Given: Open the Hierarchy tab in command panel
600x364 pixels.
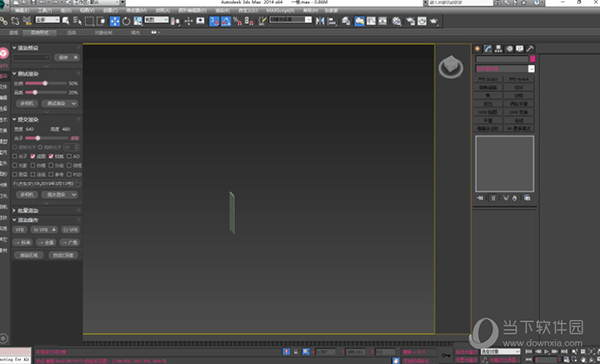Looking at the screenshot, I should 498,49.
